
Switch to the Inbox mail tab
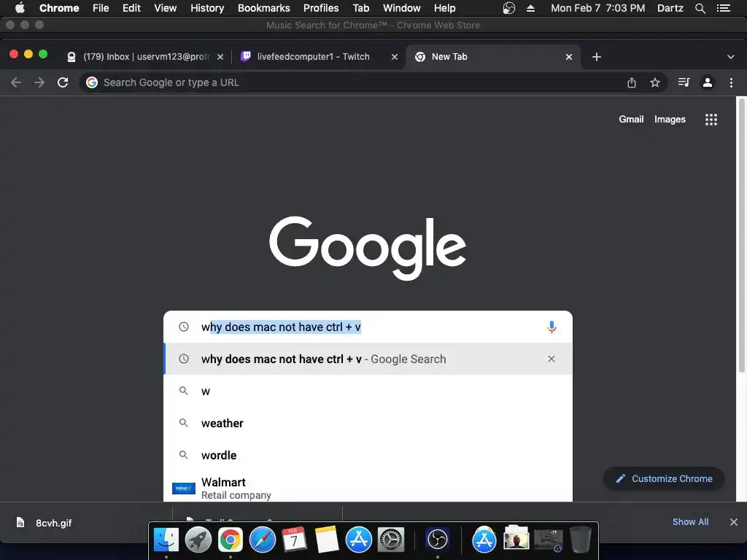pyautogui.click(x=145, y=57)
